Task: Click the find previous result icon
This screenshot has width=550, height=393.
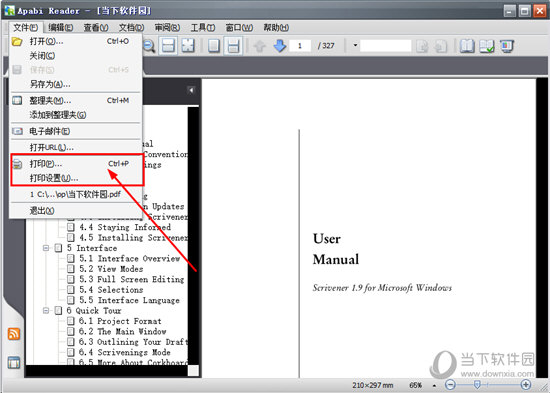Action: coord(422,46)
